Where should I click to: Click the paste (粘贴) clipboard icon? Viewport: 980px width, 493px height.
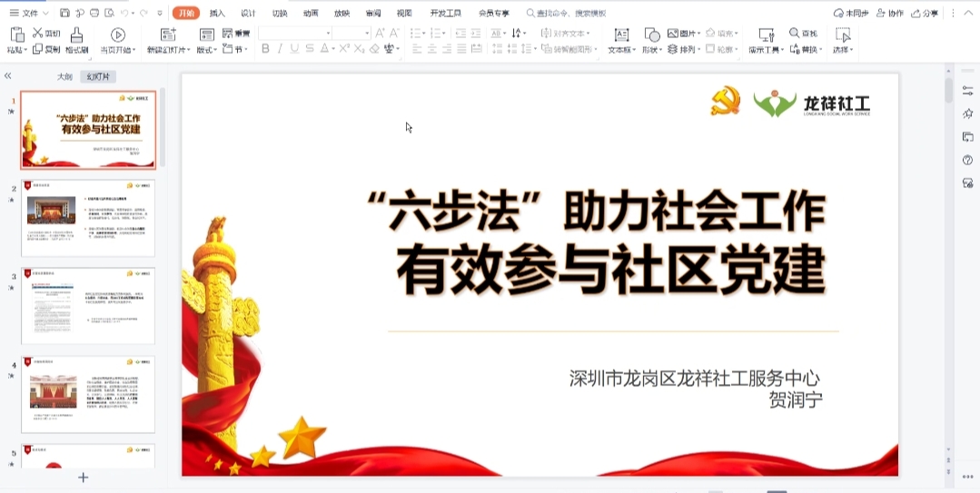[16, 34]
